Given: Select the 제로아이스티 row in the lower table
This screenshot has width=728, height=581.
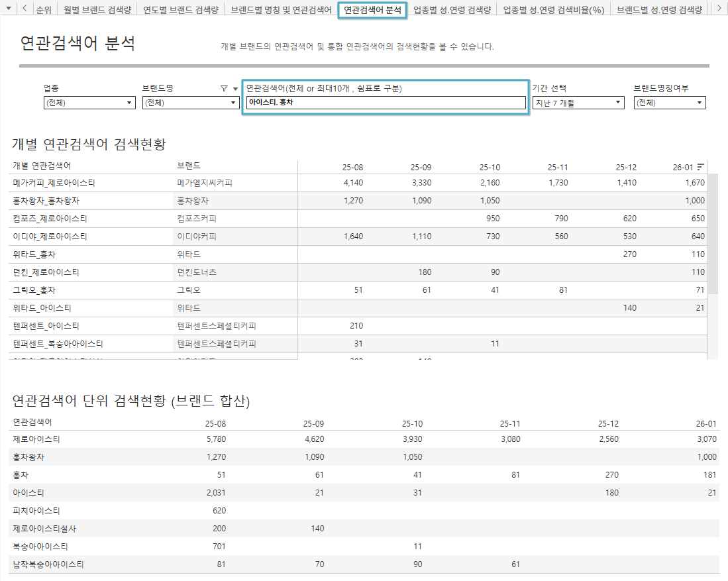Looking at the screenshot, I should (36, 439).
